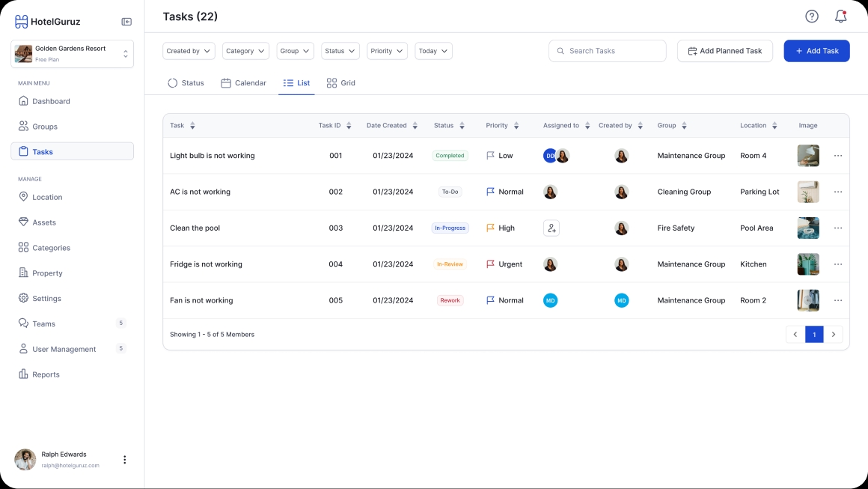868x489 pixels.
Task: Open the Priority filter dropdown
Action: tap(387, 51)
